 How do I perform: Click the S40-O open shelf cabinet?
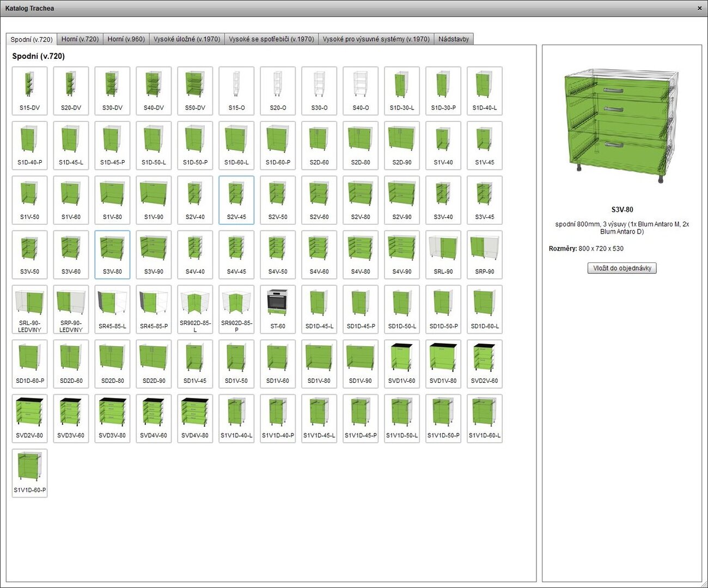(x=361, y=90)
